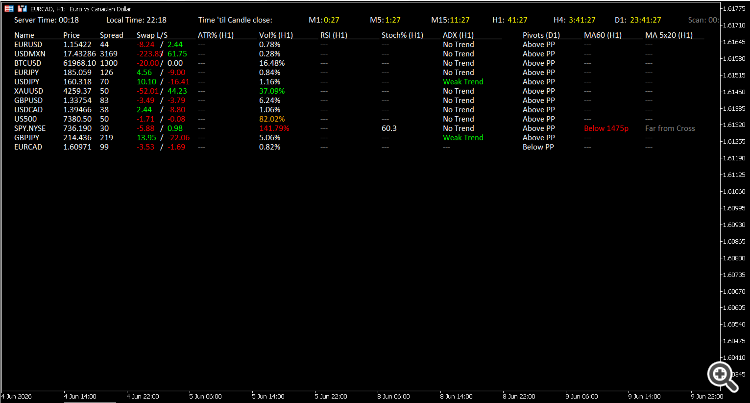Click the EURCAD symbol name

tap(28, 147)
